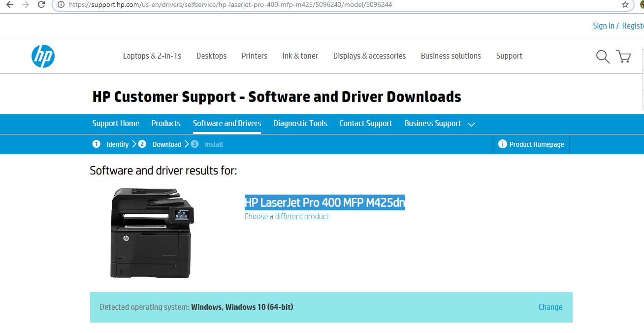Screen dimensions: 644x333
Task: Expand the Business Support dropdown chevron
Action: 471,124
